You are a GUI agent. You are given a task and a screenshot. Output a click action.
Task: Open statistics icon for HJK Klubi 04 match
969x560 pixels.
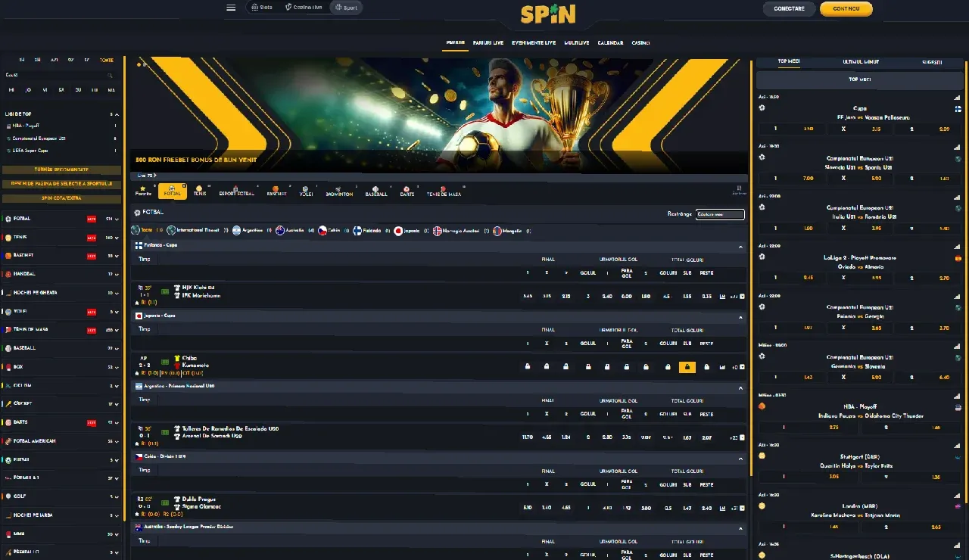[722, 296]
